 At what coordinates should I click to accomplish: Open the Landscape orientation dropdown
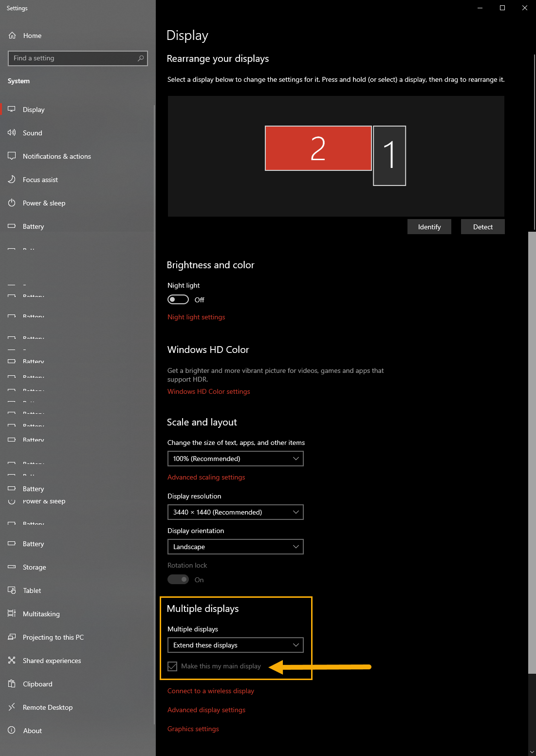(x=236, y=547)
